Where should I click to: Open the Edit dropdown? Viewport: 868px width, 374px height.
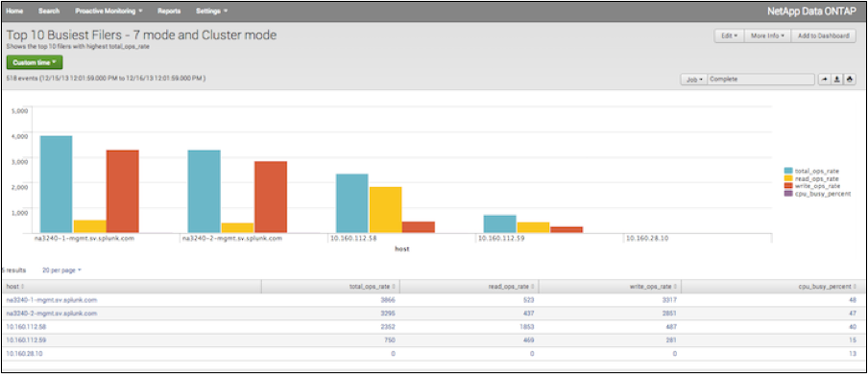pos(729,36)
